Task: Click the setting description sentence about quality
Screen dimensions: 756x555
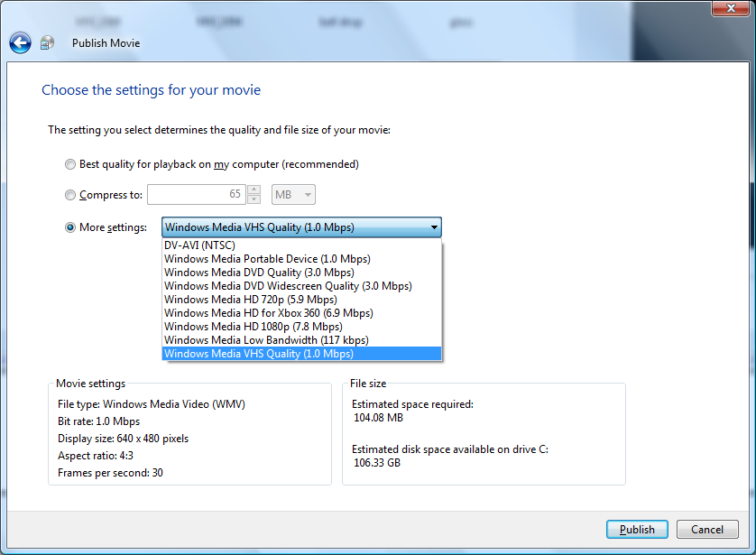Action: click(x=219, y=130)
